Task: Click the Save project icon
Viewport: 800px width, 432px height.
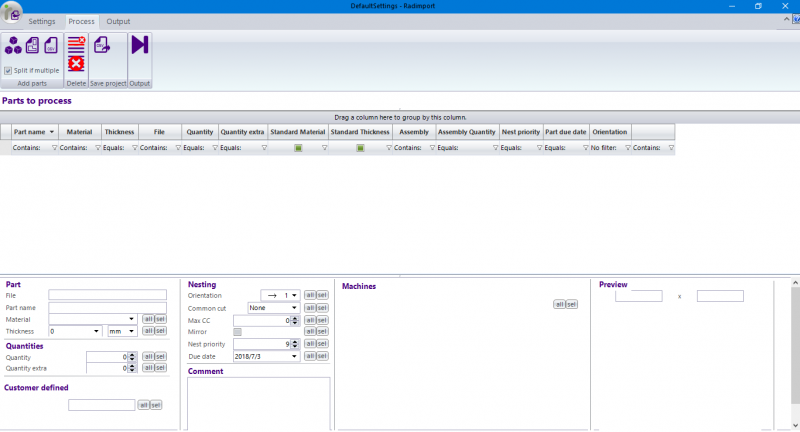Action: pos(101,45)
